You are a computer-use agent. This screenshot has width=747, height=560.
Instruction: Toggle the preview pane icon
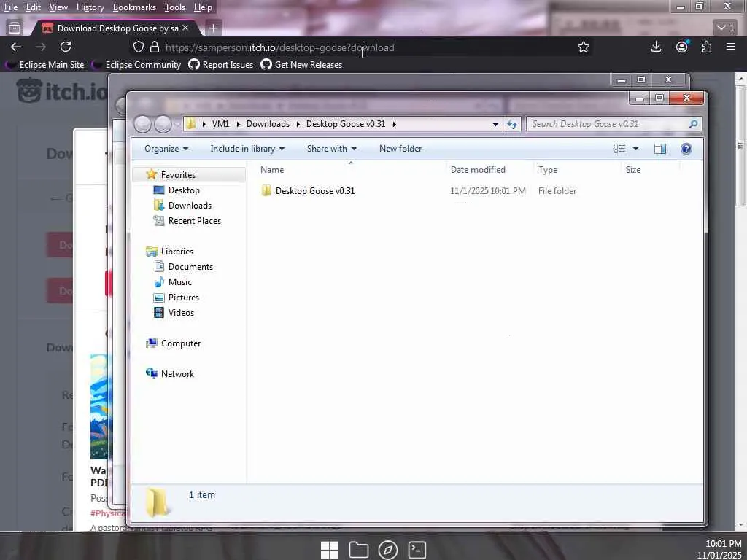[659, 149]
